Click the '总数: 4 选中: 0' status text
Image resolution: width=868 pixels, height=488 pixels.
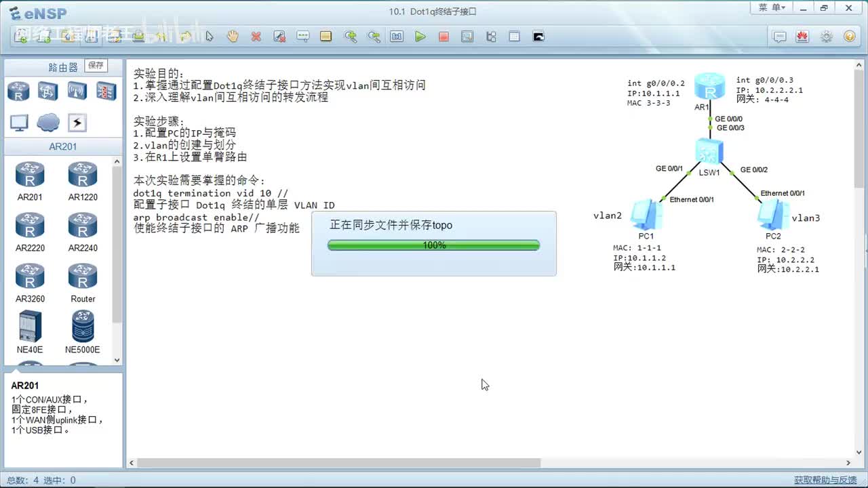41,480
